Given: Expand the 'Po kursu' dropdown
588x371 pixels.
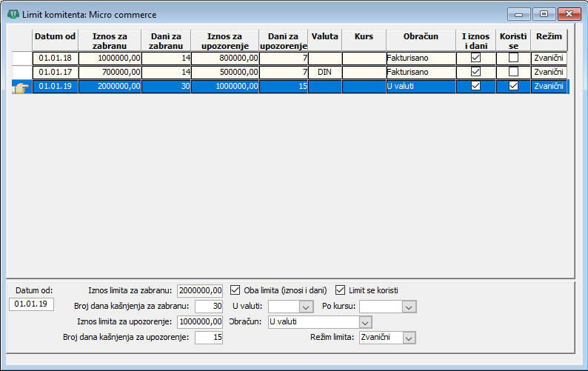Looking at the screenshot, I should pyautogui.click(x=410, y=306).
